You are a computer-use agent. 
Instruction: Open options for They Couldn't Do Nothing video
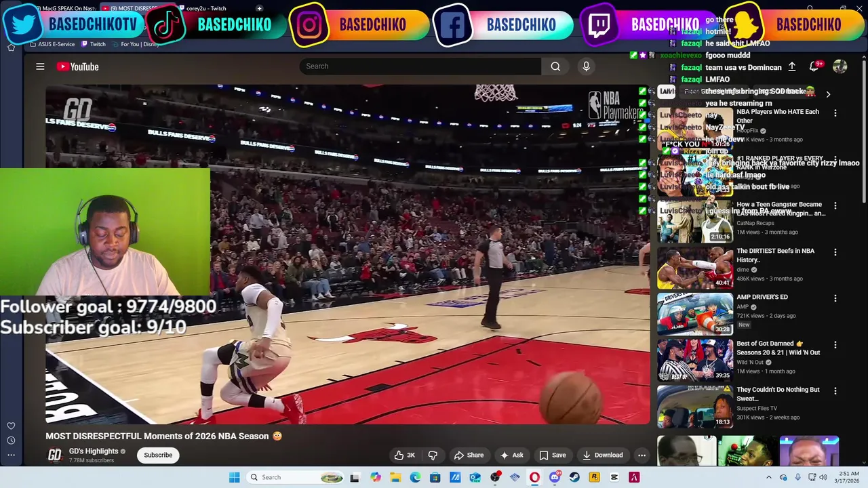point(835,391)
